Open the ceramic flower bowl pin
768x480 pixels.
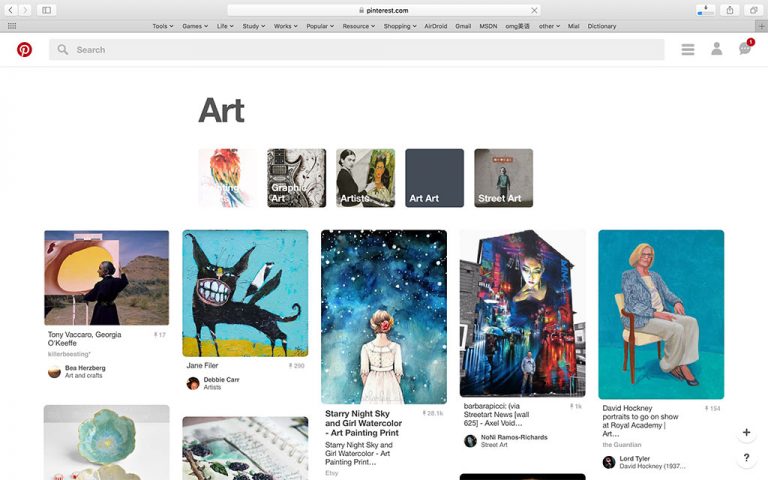[107, 442]
